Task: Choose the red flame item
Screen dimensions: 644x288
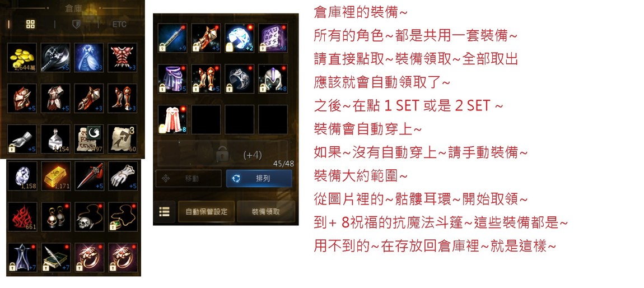Action: (22, 216)
